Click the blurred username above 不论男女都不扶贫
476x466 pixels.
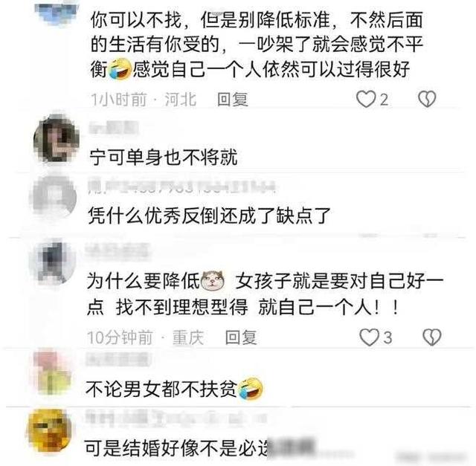tap(118, 359)
